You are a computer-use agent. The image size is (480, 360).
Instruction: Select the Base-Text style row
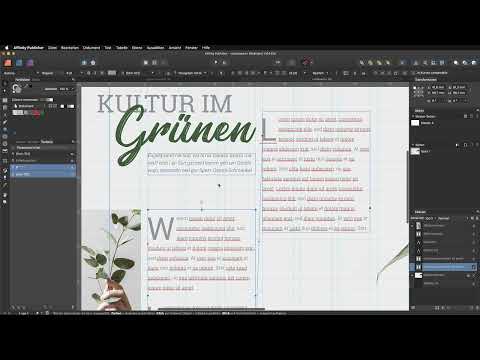pyautogui.click(x=43, y=154)
